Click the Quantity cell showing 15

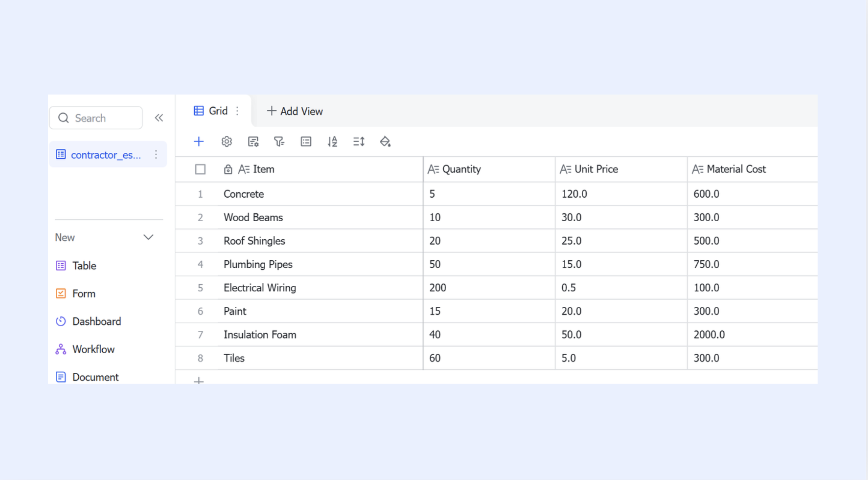tap(489, 311)
